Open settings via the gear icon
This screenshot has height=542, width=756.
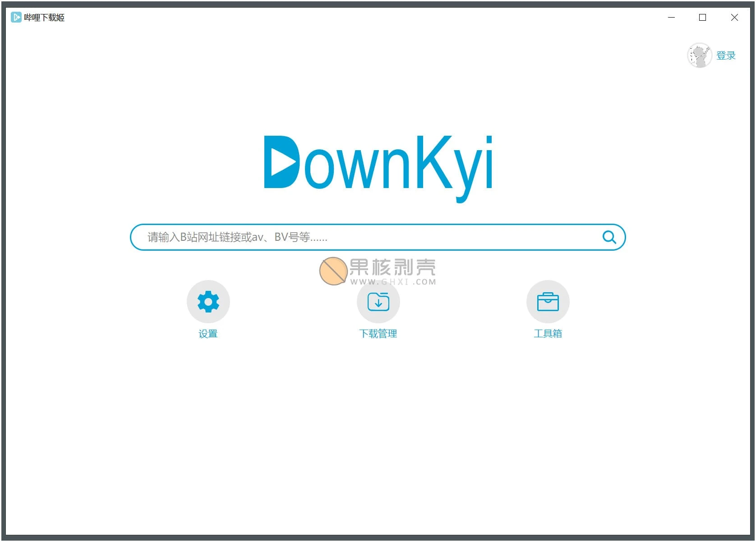pos(208,302)
